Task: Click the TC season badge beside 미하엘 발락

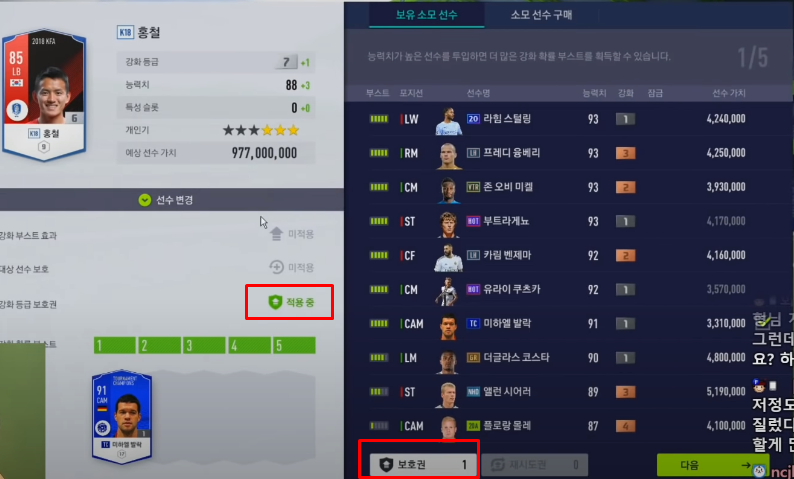Action: pos(472,324)
